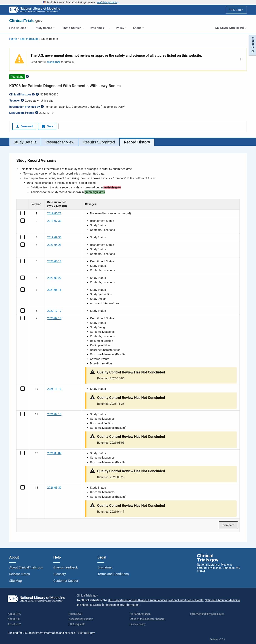Click the Save study button

(x=47, y=126)
